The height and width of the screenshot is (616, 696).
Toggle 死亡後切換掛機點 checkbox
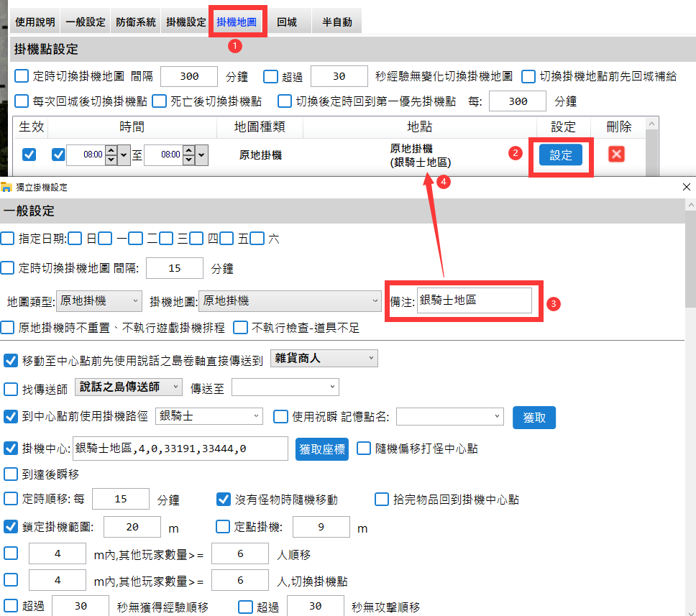[x=158, y=101]
